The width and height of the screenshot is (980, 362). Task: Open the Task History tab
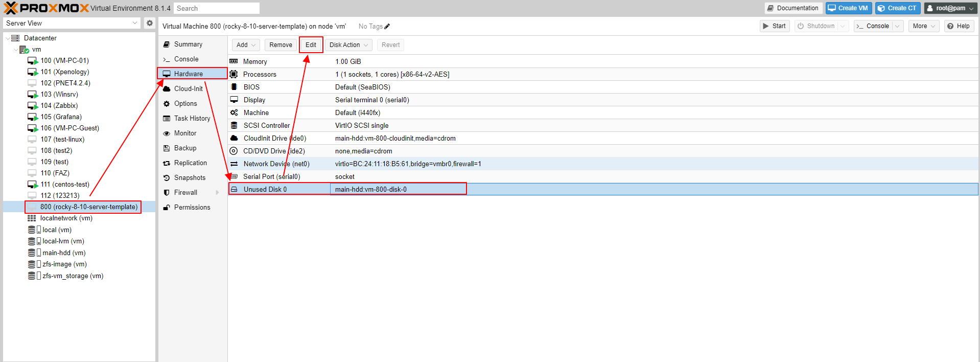point(193,119)
